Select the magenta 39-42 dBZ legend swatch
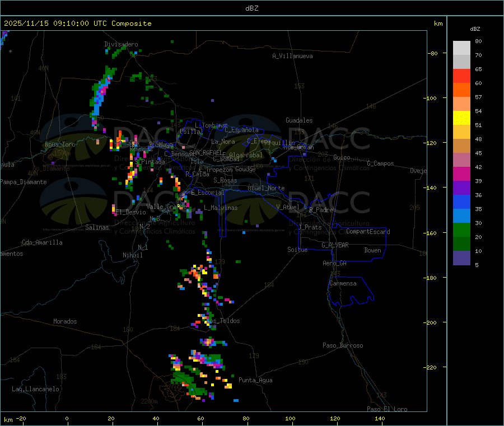 coord(461,174)
